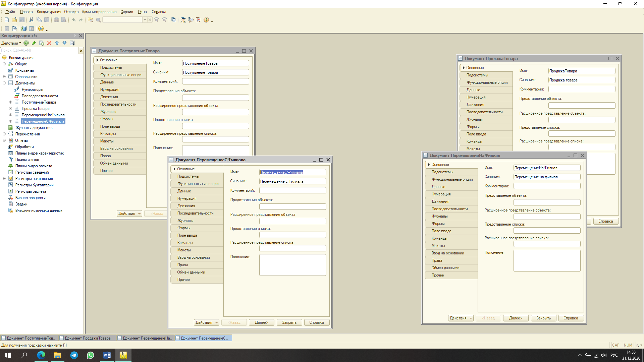Start debugging with the play icon
Viewport: 644px width, 362px height.
point(41,29)
